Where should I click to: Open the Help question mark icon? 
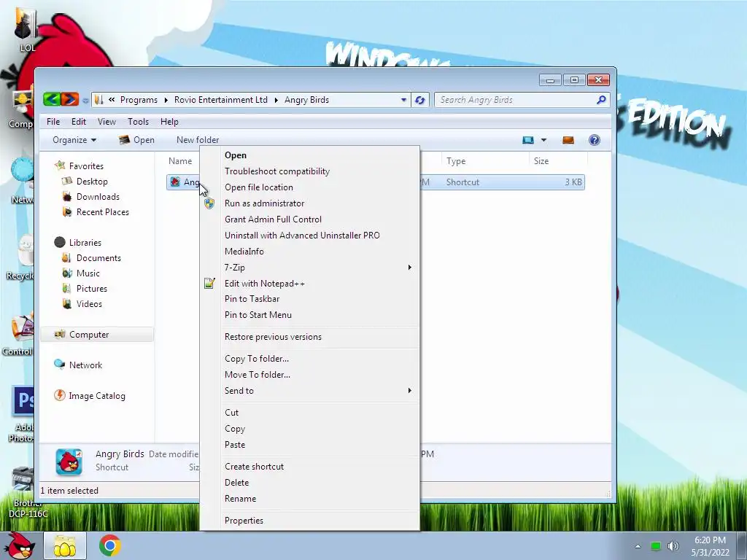594,140
